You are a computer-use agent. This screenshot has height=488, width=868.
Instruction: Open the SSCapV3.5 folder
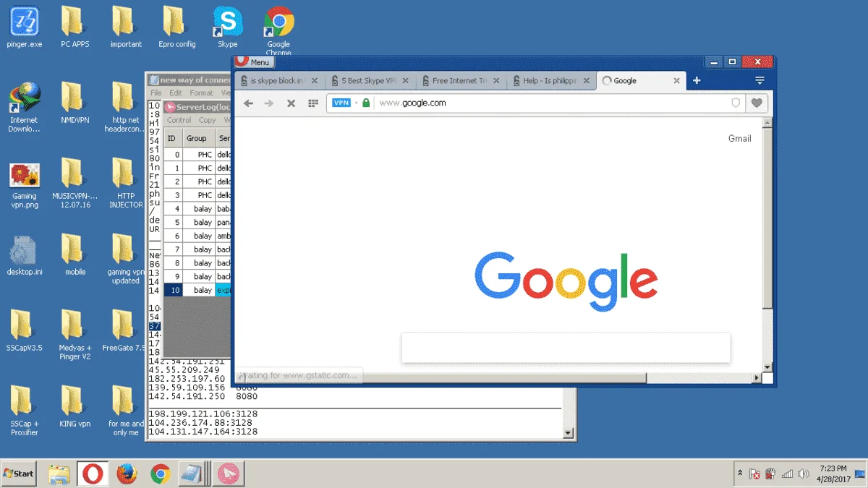point(24,332)
